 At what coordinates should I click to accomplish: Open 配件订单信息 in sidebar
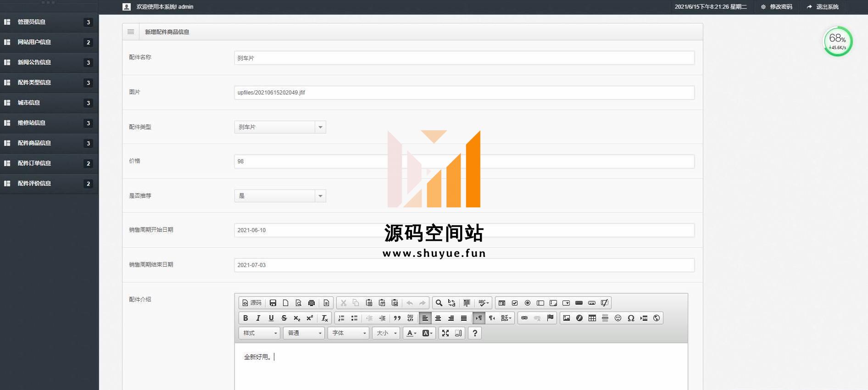pos(49,163)
